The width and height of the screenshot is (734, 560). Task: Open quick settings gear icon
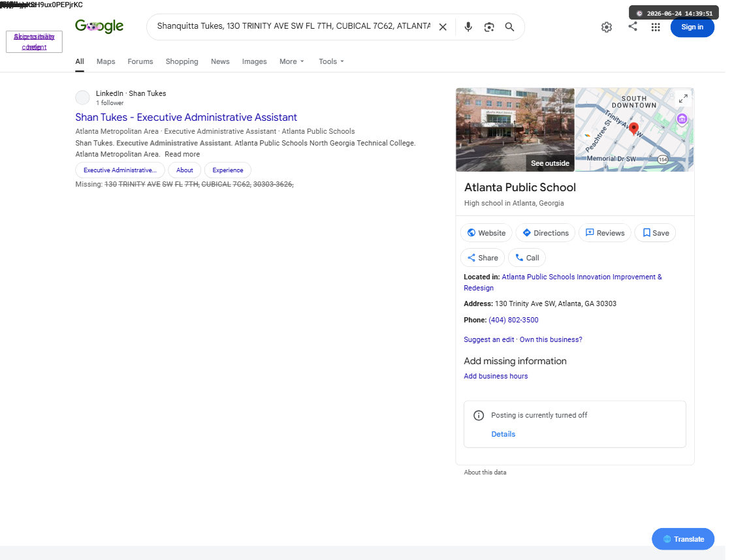(606, 27)
